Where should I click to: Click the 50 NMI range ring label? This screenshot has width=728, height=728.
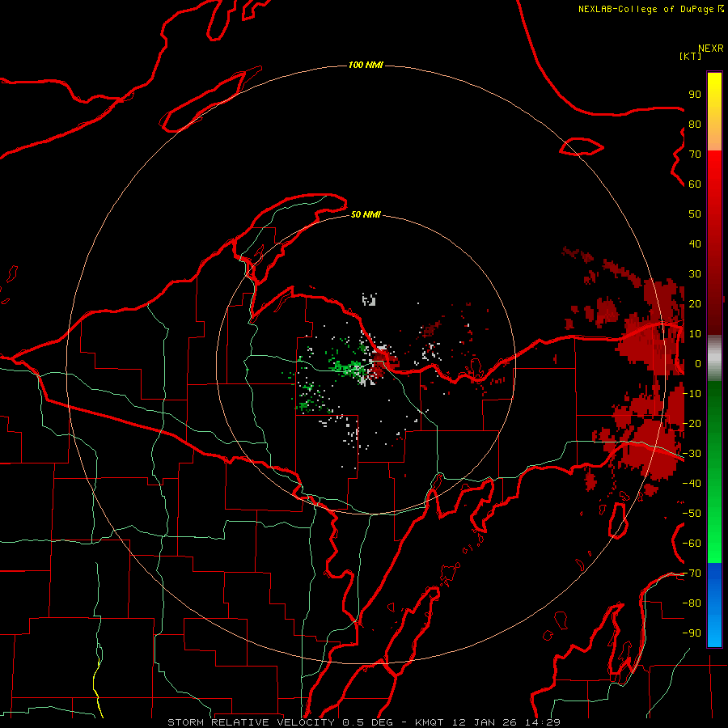point(366,214)
